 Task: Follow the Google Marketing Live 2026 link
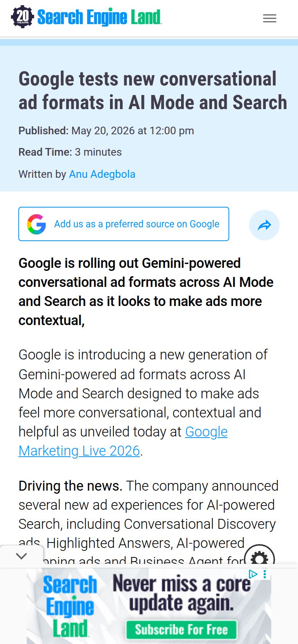123,441
